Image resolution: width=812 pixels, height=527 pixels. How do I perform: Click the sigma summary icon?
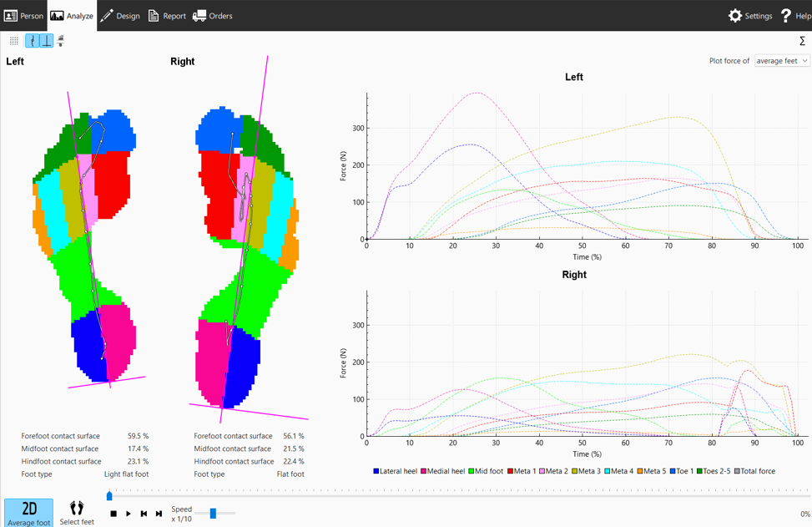(x=803, y=41)
